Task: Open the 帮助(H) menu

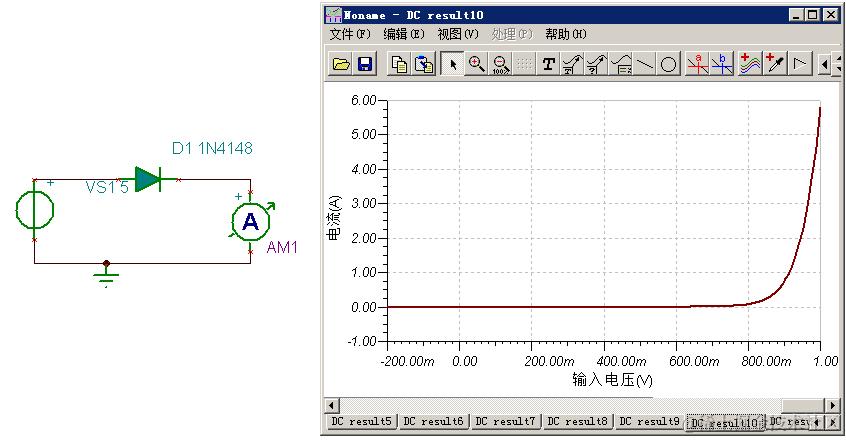Action: pos(565,35)
